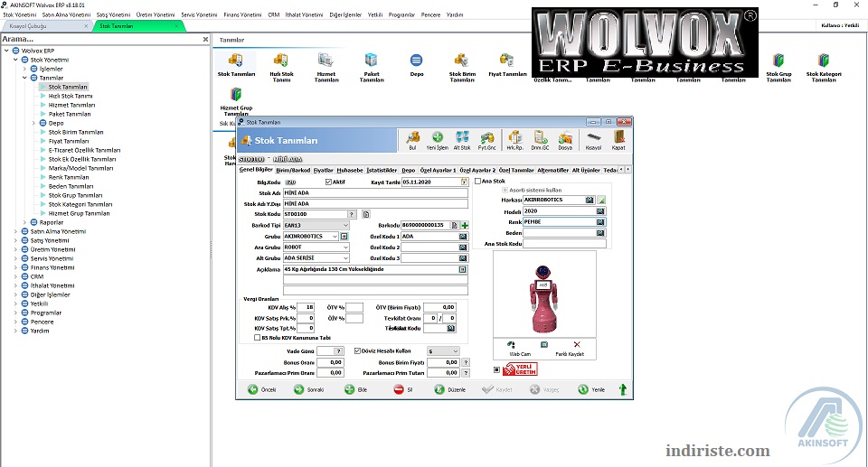The image size is (868, 467).
Task: Click the Önceki button
Action: [262, 389]
